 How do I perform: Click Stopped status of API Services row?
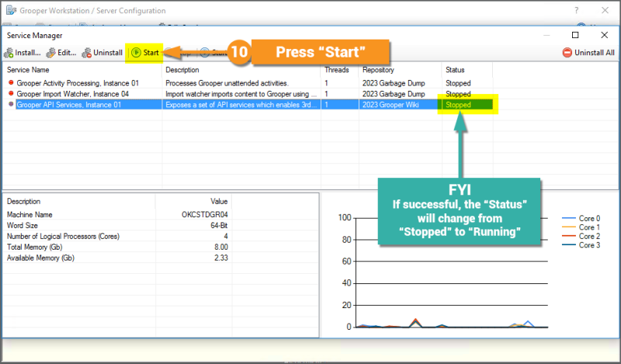(x=458, y=105)
